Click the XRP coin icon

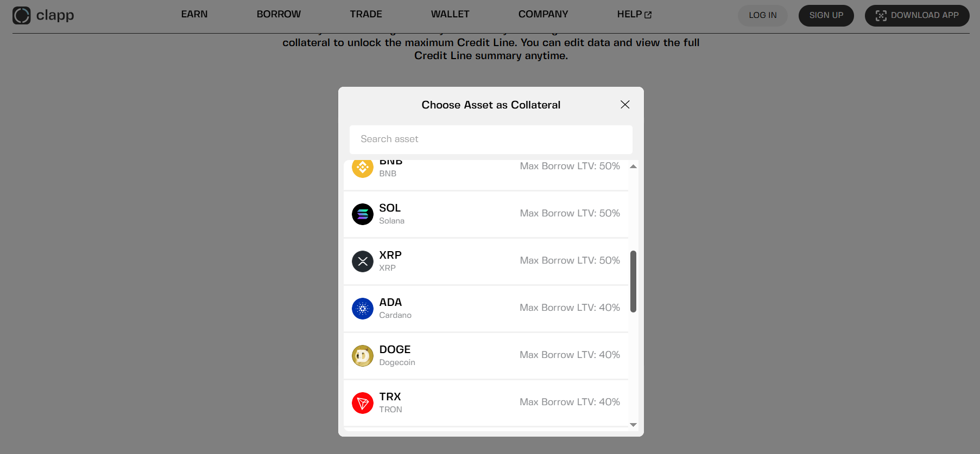click(363, 261)
